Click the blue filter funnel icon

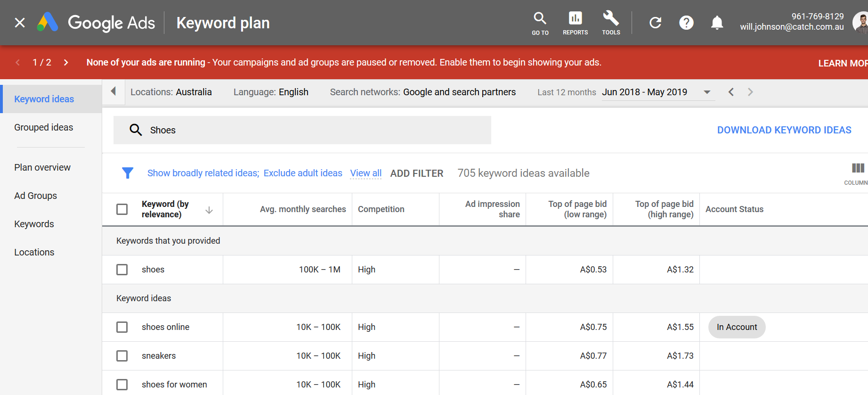coord(128,173)
